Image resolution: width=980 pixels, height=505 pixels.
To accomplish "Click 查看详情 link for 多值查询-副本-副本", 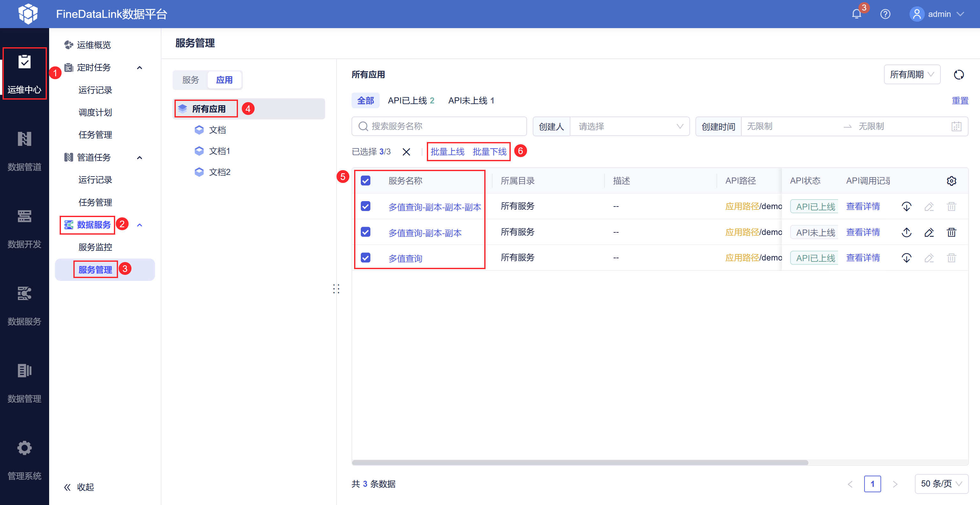I will (863, 232).
